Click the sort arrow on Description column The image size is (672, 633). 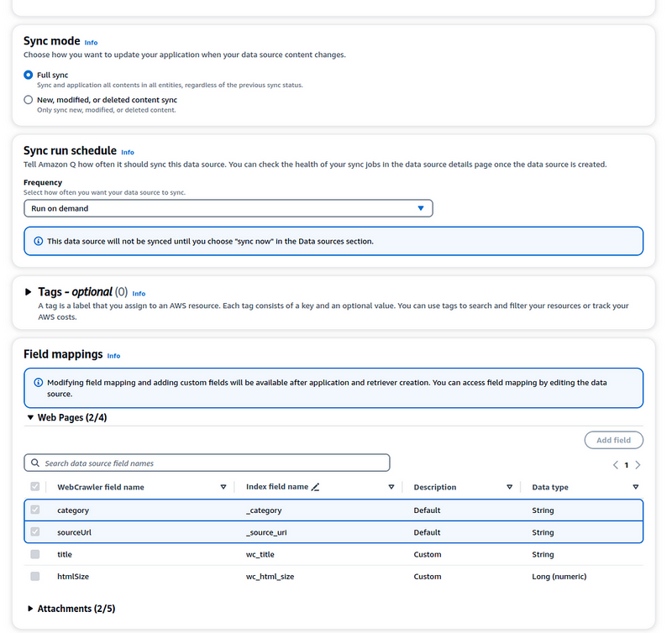point(510,487)
